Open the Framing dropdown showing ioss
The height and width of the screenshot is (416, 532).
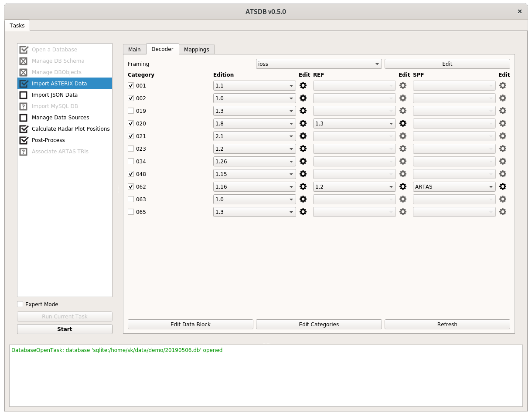pyautogui.click(x=319, y=64)
